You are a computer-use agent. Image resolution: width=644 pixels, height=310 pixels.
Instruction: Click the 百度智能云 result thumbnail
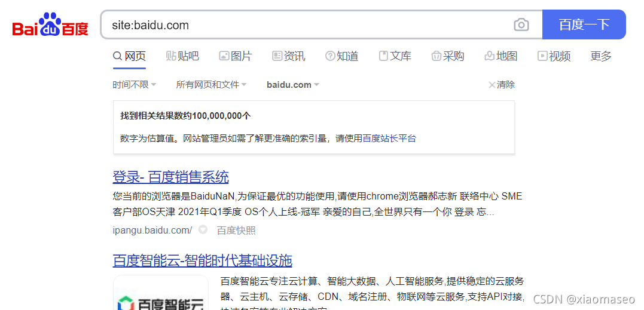161,292
